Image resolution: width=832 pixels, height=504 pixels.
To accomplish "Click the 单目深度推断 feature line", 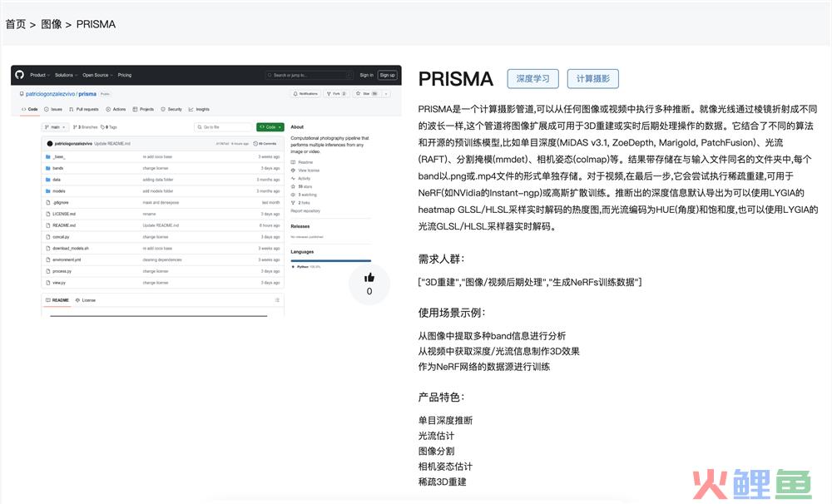I will [445, 420].
